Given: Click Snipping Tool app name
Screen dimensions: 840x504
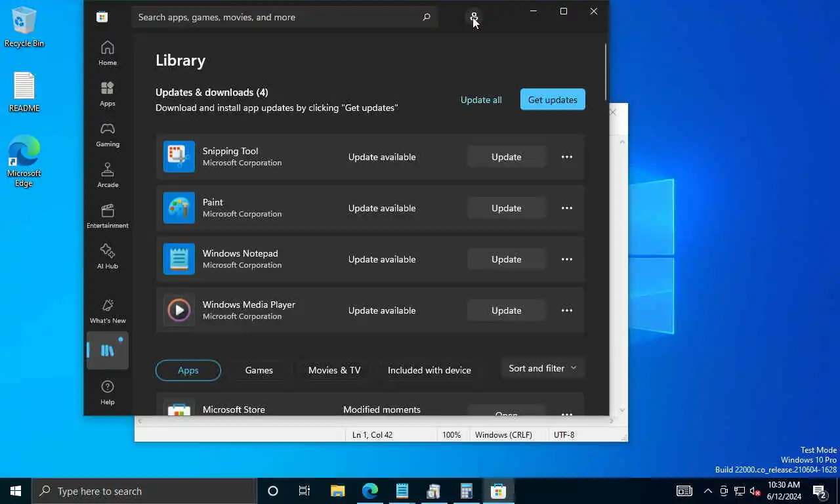Looking at the screenshot, I should pos(230,151).
